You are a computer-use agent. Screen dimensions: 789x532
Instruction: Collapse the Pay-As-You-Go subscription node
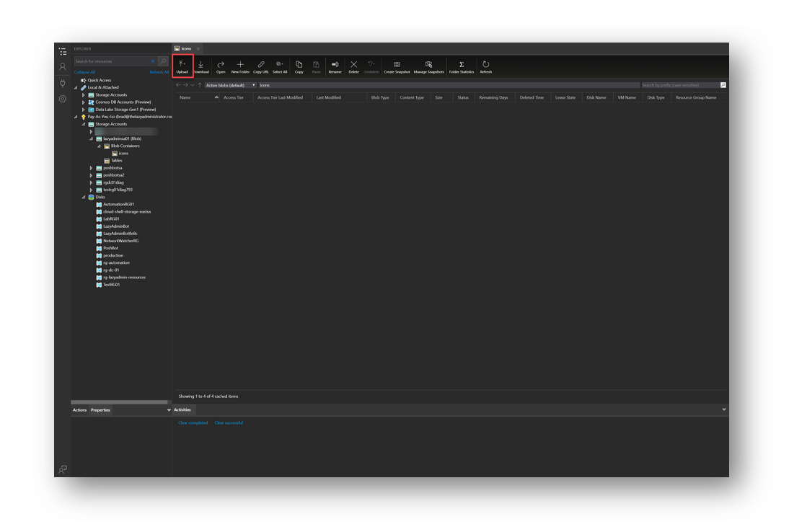(x=76, y=117)
